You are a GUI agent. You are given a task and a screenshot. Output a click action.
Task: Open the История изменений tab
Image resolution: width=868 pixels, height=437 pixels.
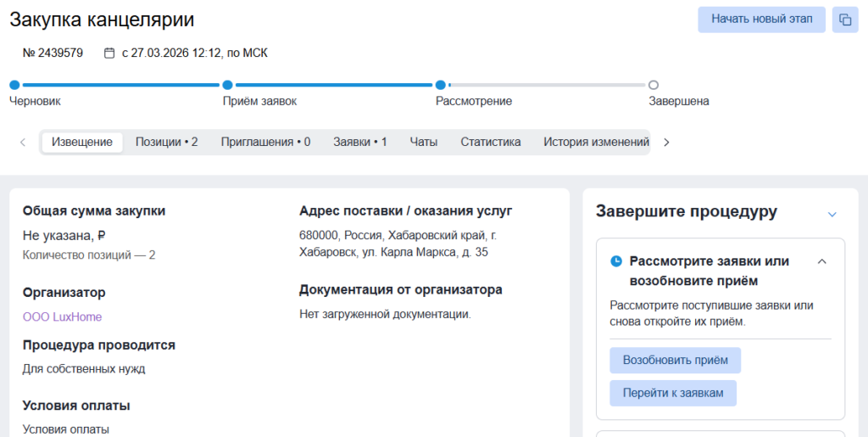[x=596, y=142]
